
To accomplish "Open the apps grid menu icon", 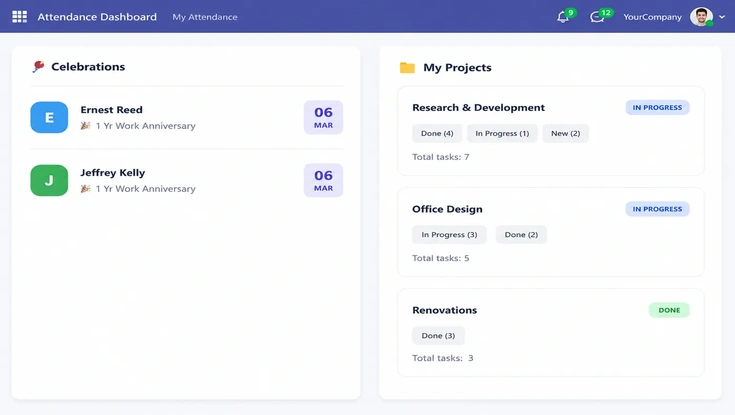I will [19, 17].
